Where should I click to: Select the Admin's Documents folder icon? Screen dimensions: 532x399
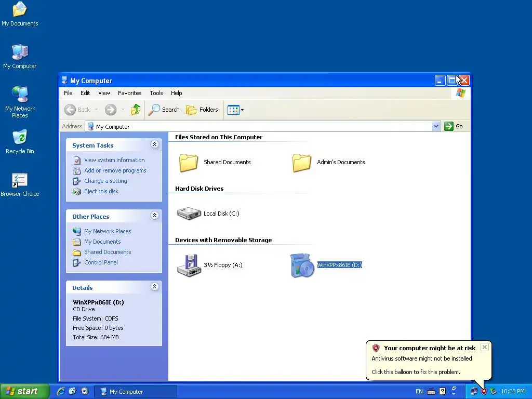(x=302, y=163)
